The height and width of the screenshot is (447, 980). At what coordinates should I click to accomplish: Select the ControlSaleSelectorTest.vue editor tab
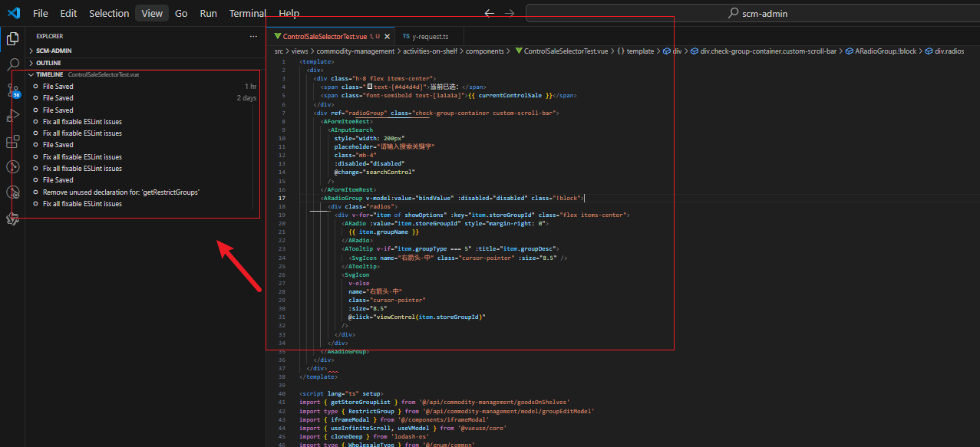pyautogui.click(x=332, y=36)
